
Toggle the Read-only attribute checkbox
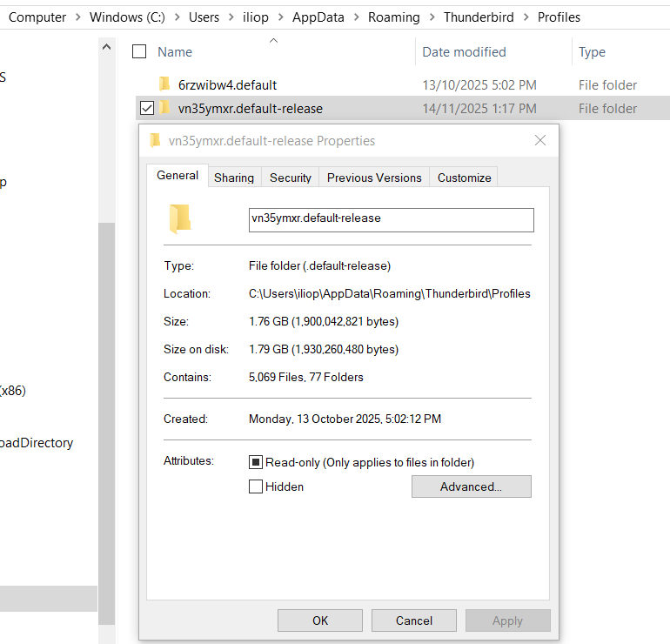pyautogui.click(x=256, y=462)
